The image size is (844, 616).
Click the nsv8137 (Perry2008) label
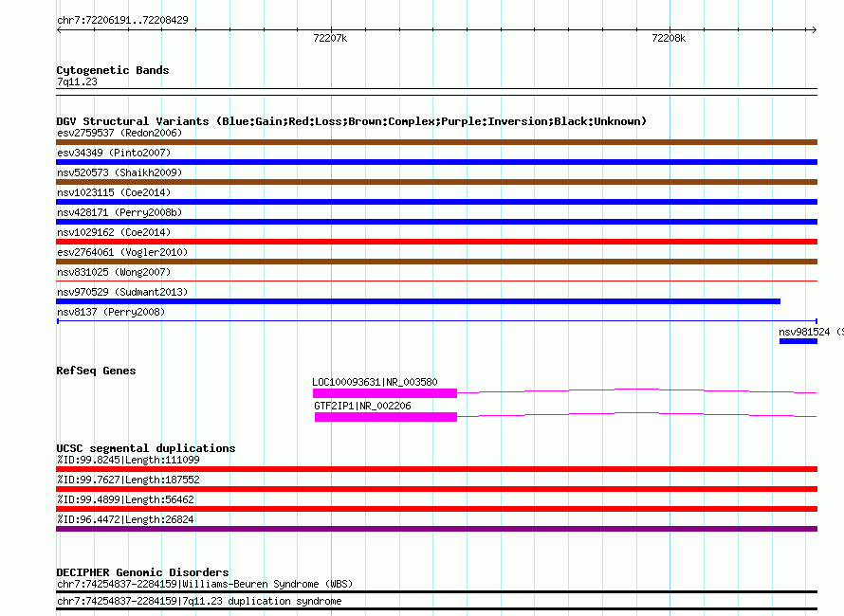tap(111, 312)
